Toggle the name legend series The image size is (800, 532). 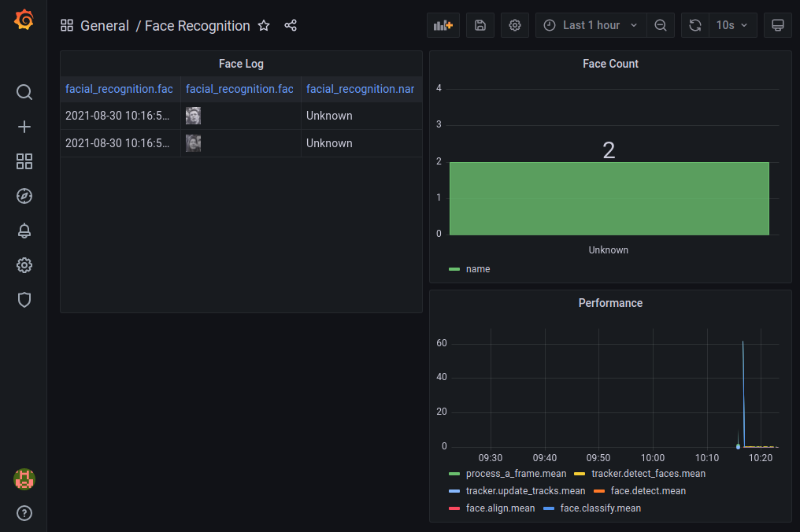coord(477,269)
